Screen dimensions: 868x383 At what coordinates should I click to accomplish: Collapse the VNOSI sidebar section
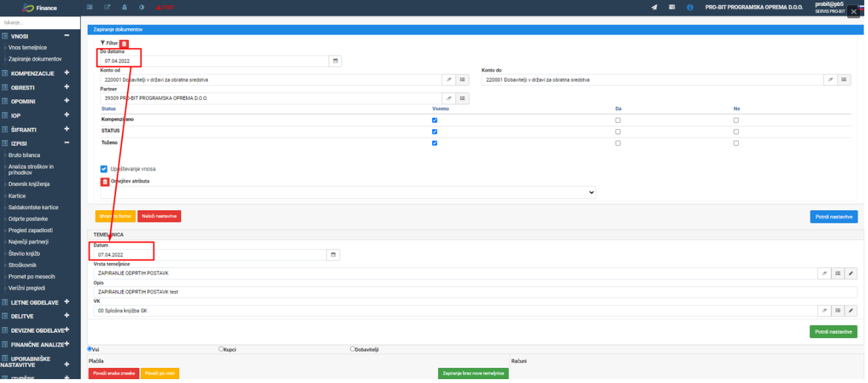click(66, 36)
